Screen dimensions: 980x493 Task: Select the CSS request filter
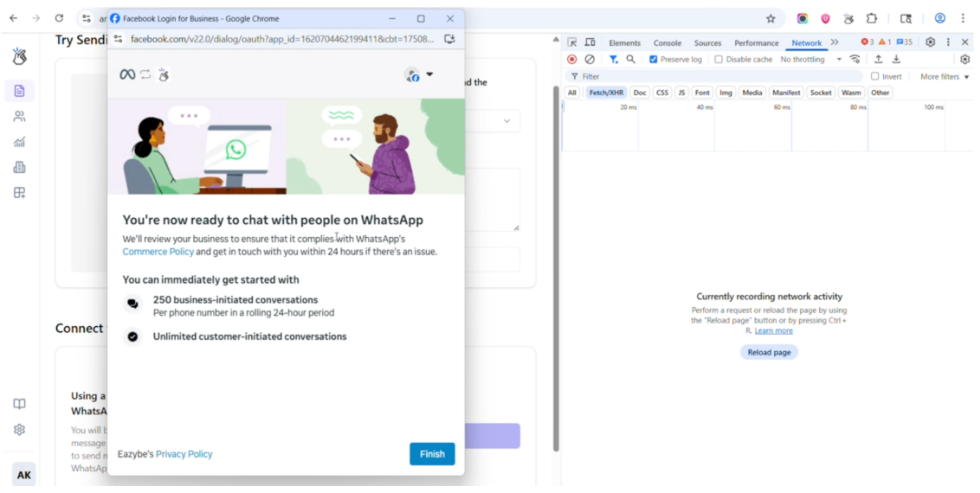click(662, 93)
